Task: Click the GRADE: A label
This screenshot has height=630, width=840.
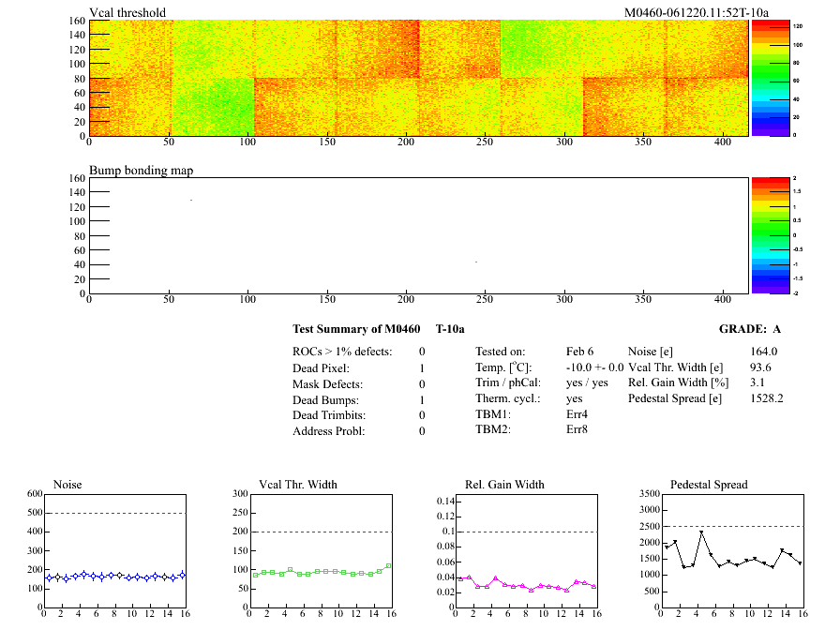Action: [749, 329]
